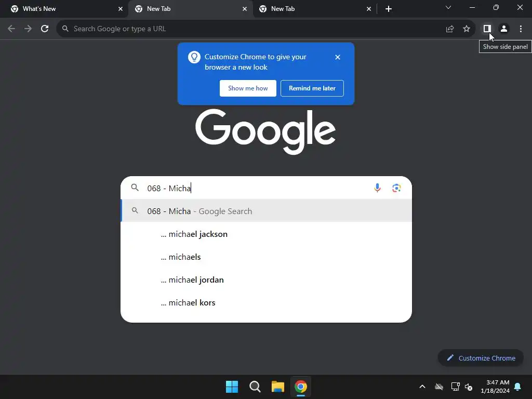Choose the michael jackson suggestion
532x399 pixels.
[267, 234]
